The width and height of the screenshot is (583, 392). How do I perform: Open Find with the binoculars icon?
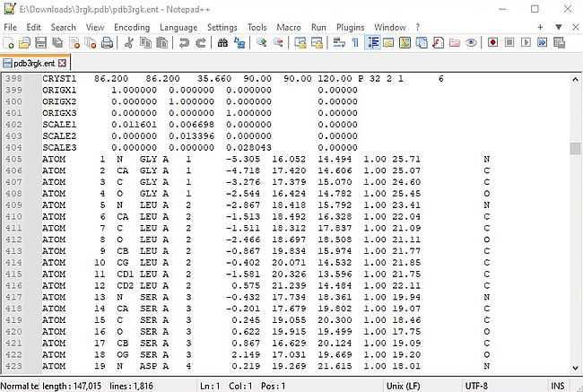[x=222, y=43]
